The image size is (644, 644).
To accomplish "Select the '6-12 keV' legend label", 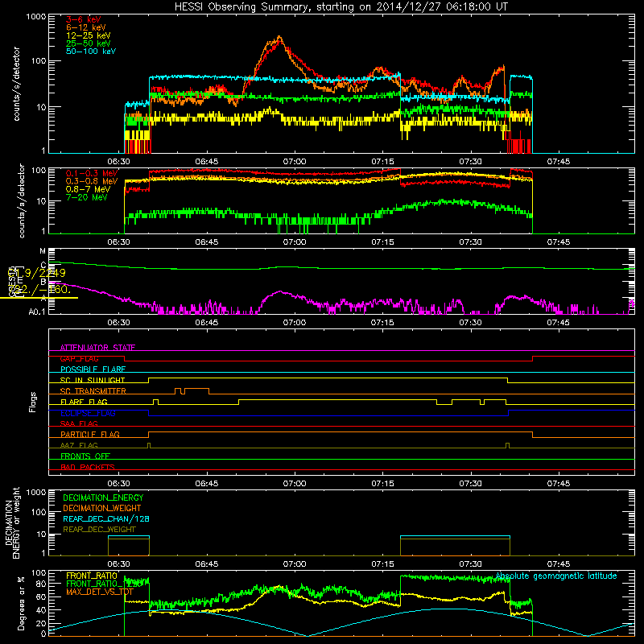I will pos(86,27).
